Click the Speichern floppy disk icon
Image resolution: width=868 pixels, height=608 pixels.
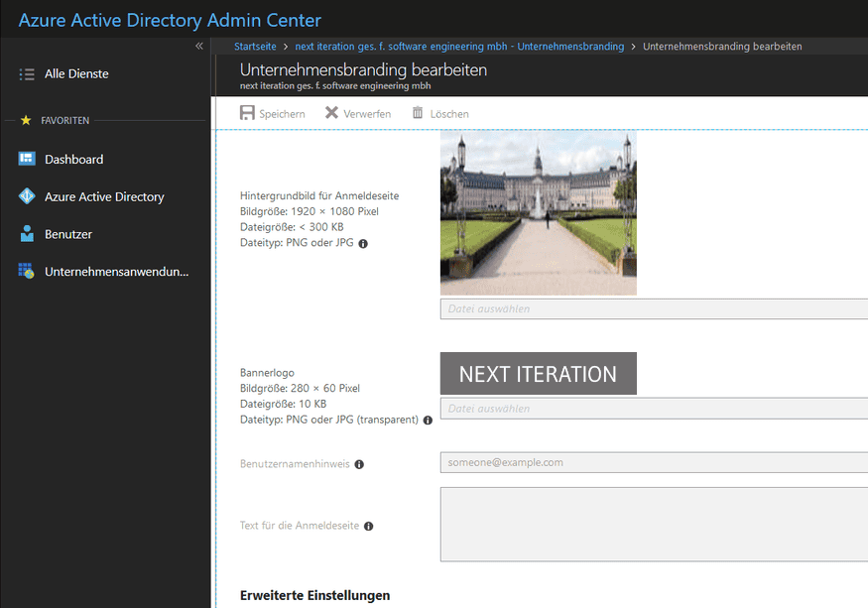tap(247, 113)
